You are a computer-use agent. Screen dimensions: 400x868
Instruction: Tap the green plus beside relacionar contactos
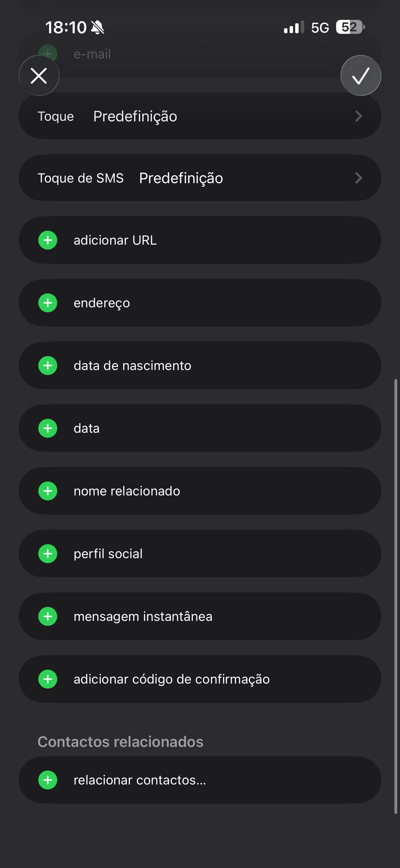pyautogui.click(x=48, y=780)
